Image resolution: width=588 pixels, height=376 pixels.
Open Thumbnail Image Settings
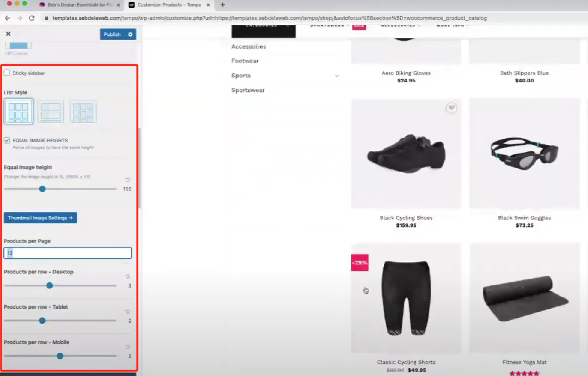(x=40, y=218)
